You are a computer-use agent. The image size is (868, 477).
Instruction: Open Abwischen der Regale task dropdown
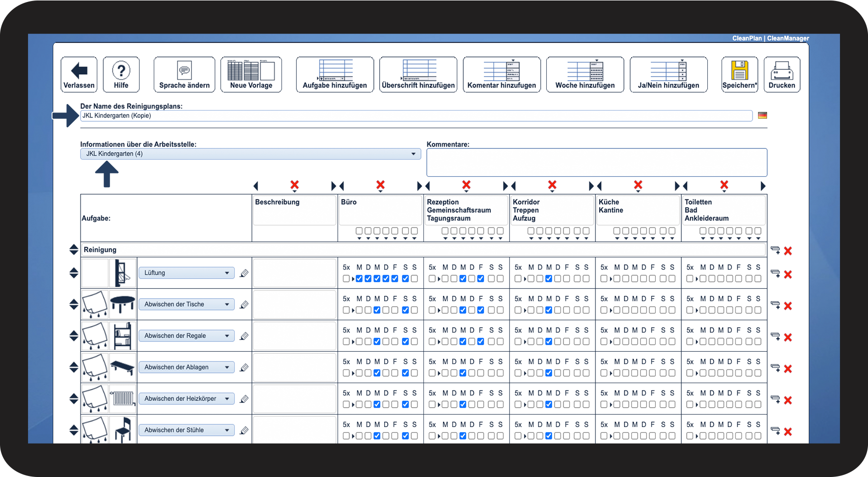(187, 336)
